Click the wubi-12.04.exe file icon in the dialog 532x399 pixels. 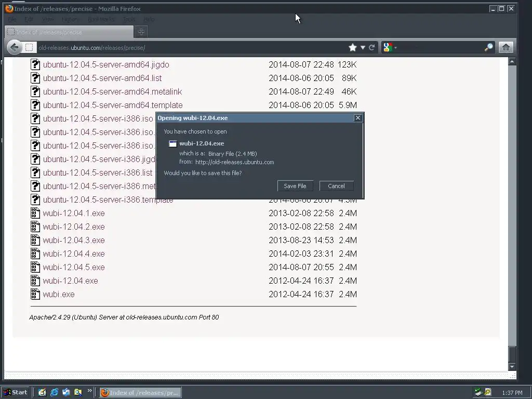(x=172, y=143)
